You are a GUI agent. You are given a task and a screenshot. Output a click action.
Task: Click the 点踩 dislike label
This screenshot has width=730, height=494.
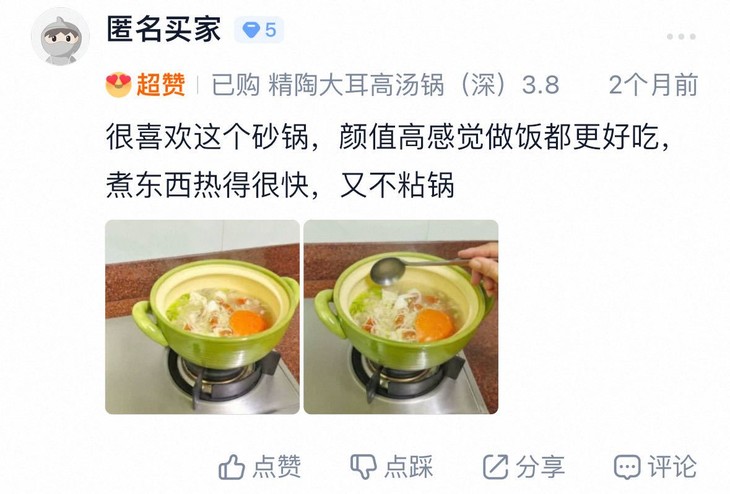click(x=409, y=467)
